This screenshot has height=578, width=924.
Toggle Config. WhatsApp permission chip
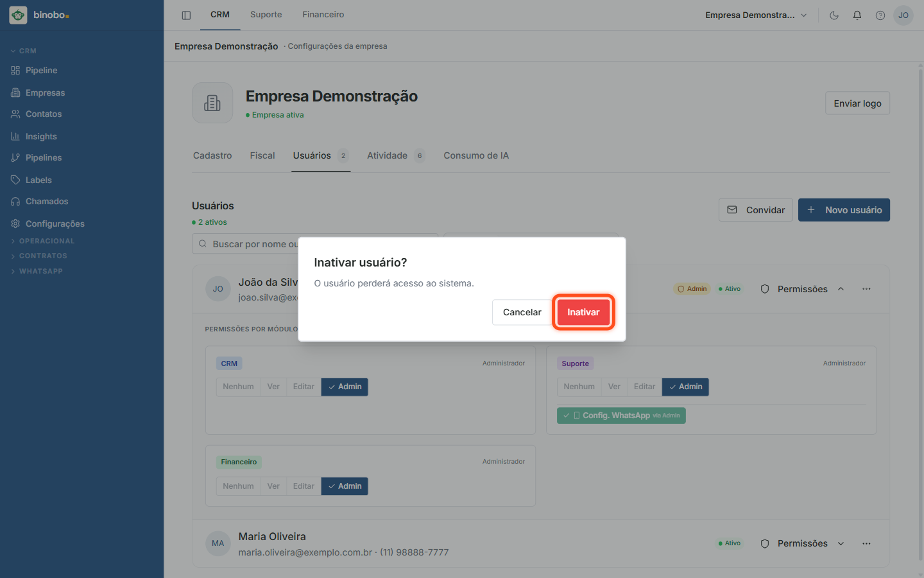tap(621, 416)
